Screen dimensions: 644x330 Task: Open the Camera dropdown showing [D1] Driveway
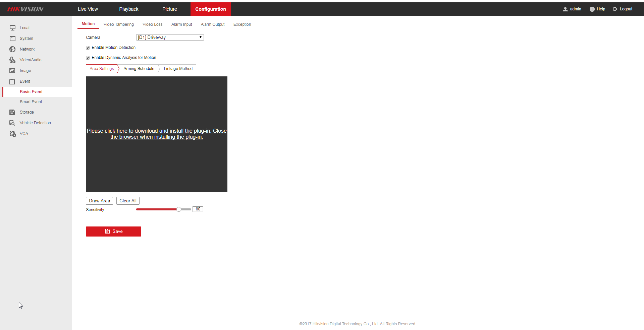pyautogui.click(x=170, y=38)
